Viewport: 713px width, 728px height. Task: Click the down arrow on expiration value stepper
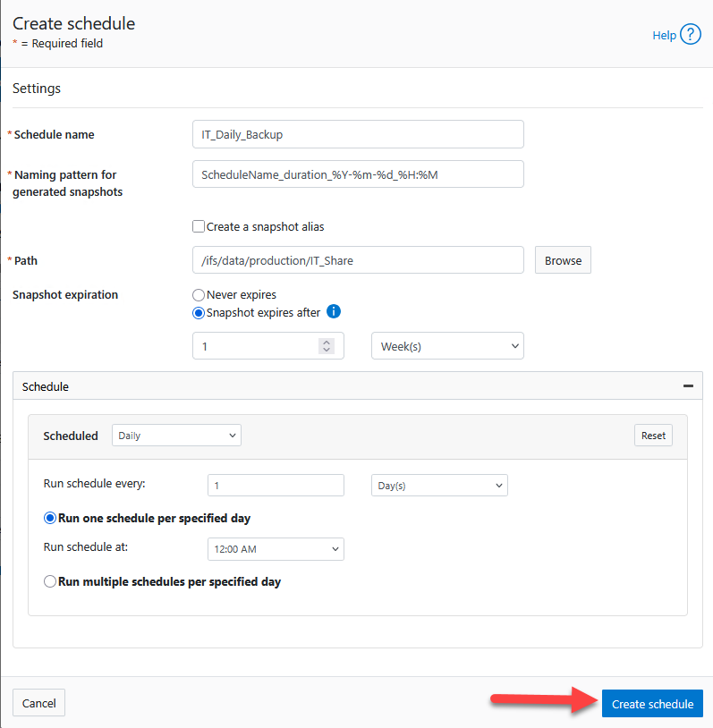327,350
